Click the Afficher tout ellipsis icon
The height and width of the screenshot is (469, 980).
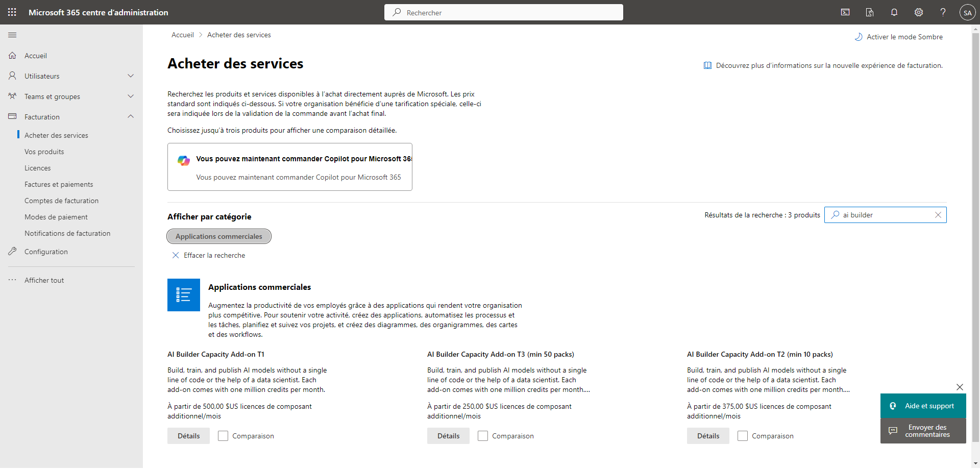tap(12, 280)
